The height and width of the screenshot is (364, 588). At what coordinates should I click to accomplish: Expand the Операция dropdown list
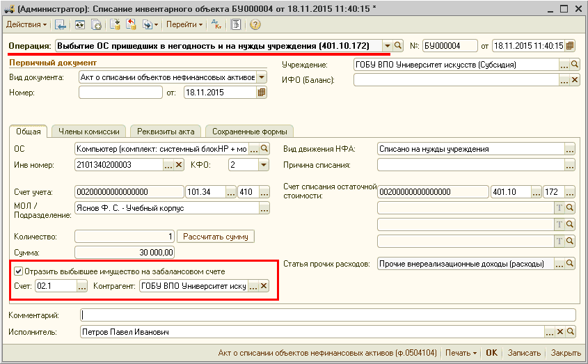click(x=388, y=46)
